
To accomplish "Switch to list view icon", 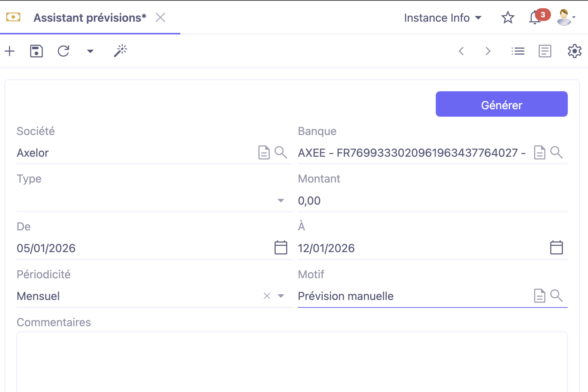I will pyautogui.click(x=518, y=51).
